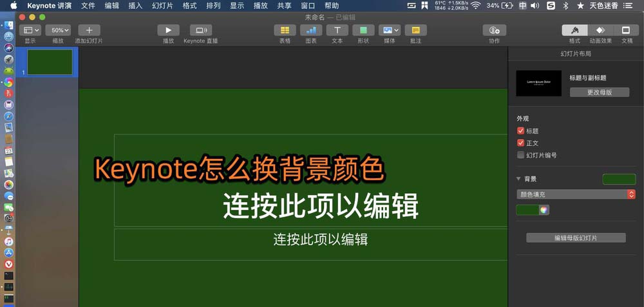Open the Document (文稿) inspector
This screenshot has width=644, height=307.
pos(627,30)
